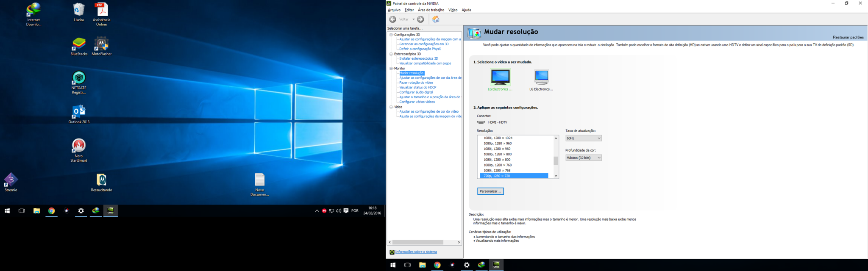
Task: Open the Stremio desktop shortcut
Action: click(x=11, y=182)
